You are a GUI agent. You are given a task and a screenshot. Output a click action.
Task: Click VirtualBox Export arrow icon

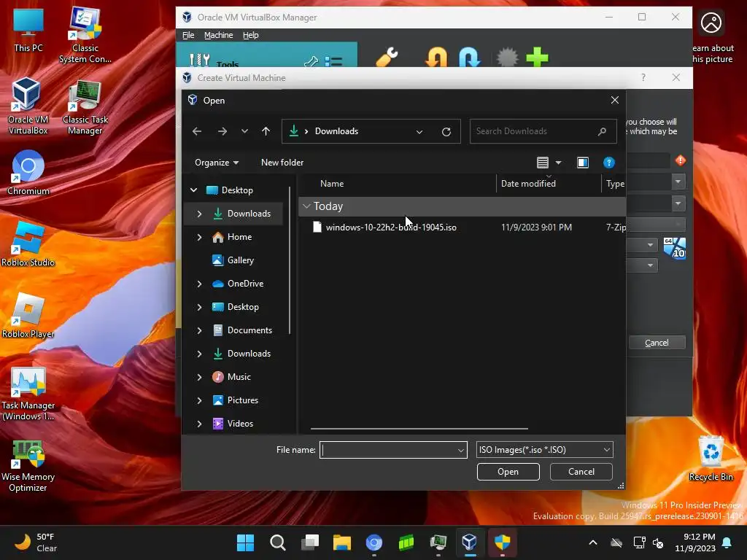pyautogui.click(x=470, y=57)
